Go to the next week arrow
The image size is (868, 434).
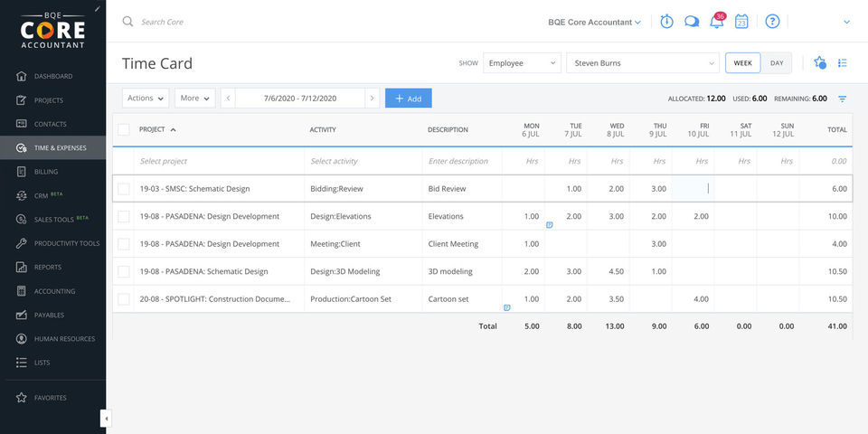372,99
